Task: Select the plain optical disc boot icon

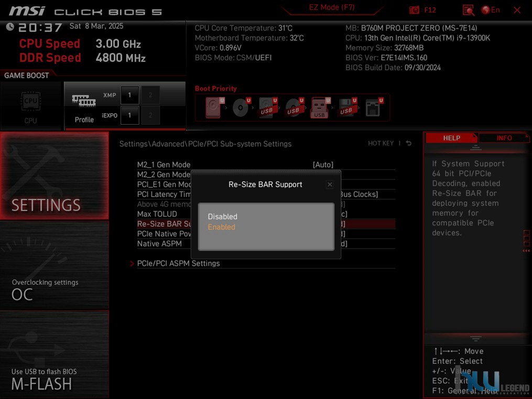Action: (x=241, y=107)
